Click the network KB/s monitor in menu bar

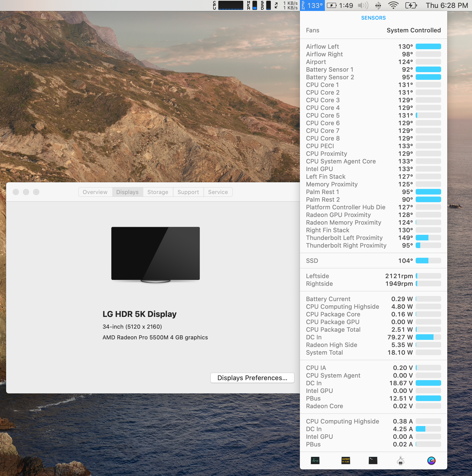(x=286, y=5)
